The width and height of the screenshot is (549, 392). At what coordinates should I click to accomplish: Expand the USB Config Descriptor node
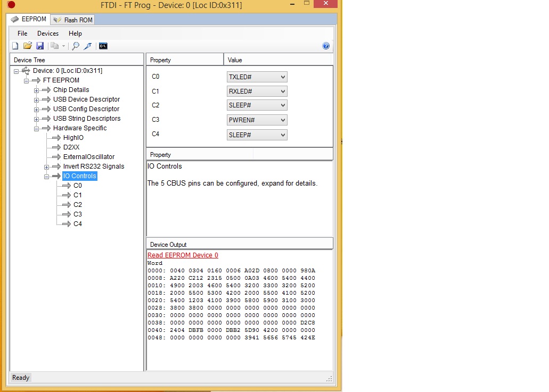tap(36, 110)
